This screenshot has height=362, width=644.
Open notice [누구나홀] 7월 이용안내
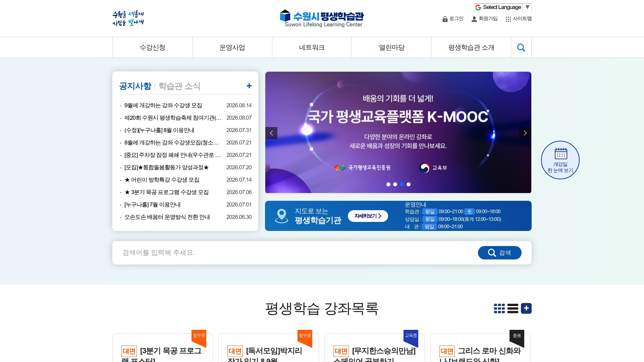coord(152,204)
